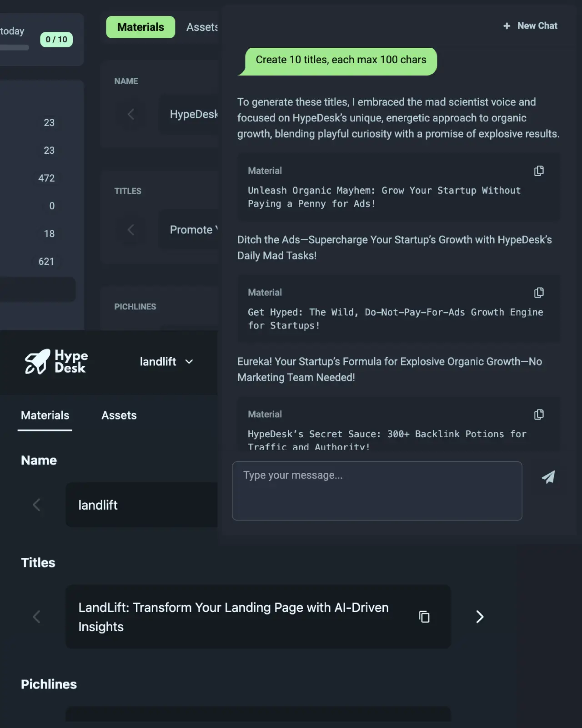Copy the LandLift title text

424,617
